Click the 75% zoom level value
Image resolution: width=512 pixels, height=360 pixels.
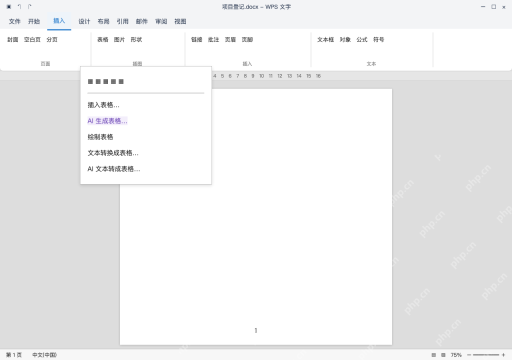pyautogui.click(x=456, y=355)
